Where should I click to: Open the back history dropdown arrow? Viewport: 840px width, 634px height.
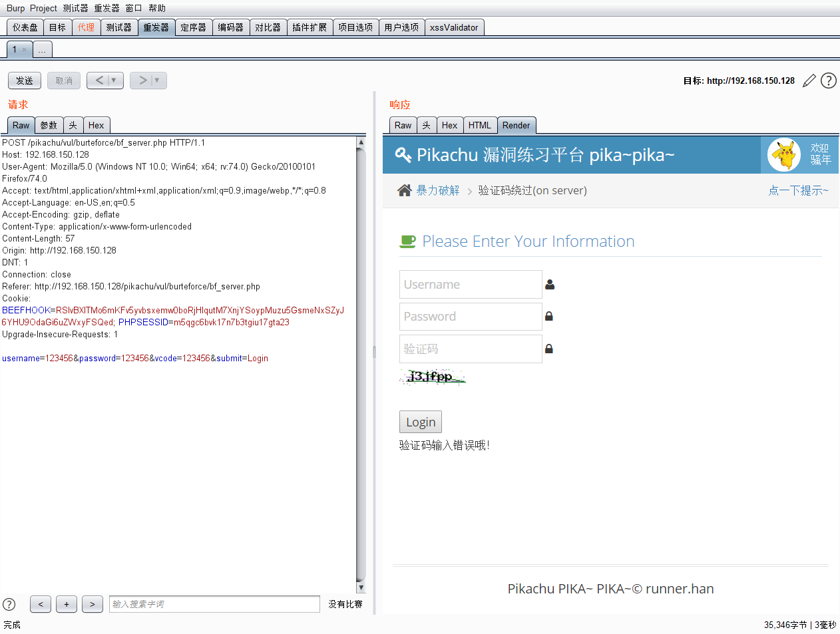point(114,80)
